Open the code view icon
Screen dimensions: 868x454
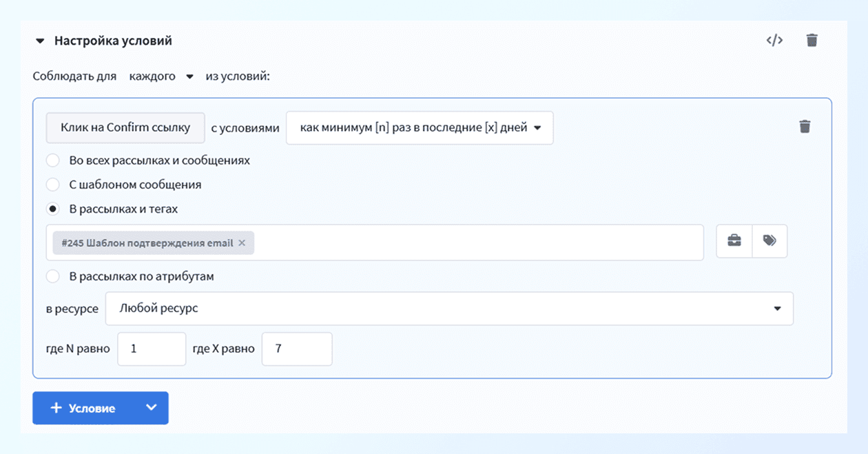(x=774, y=40)
